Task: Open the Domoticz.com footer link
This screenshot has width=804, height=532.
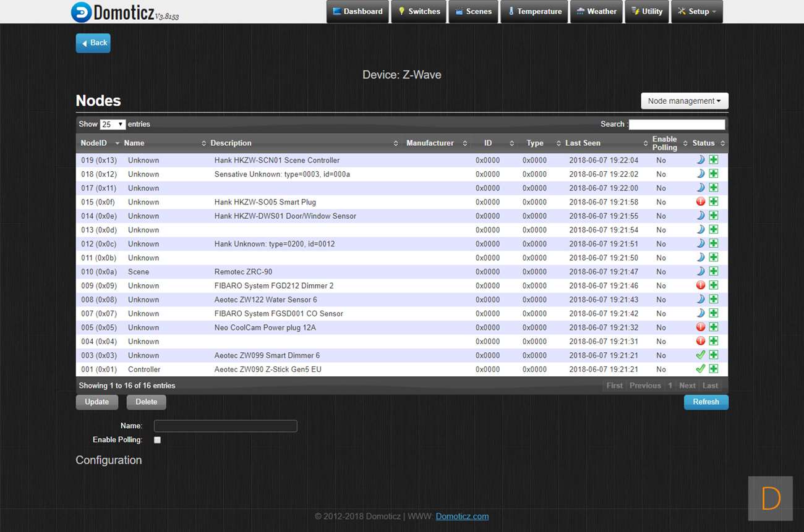Action: tap(462, 517)
